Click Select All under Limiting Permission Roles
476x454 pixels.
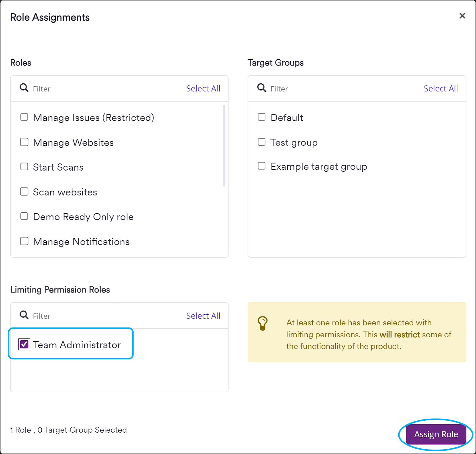point(203,316)
